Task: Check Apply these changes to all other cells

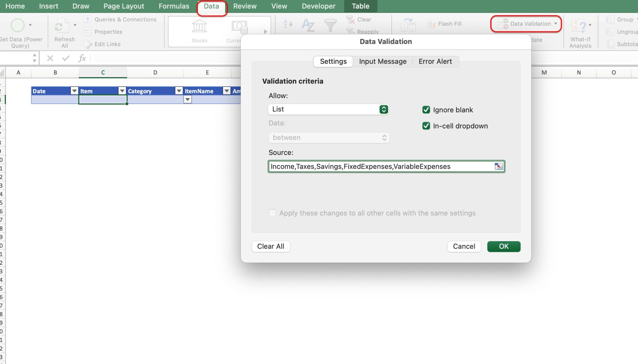Action: (272, 213)
